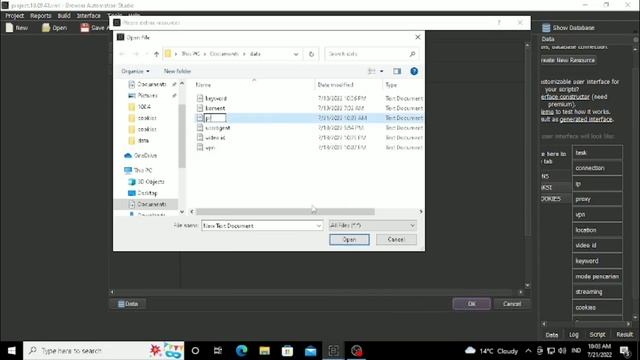Open the Windows Start menu
640x360 pixels.
click(x=11, y=351)
